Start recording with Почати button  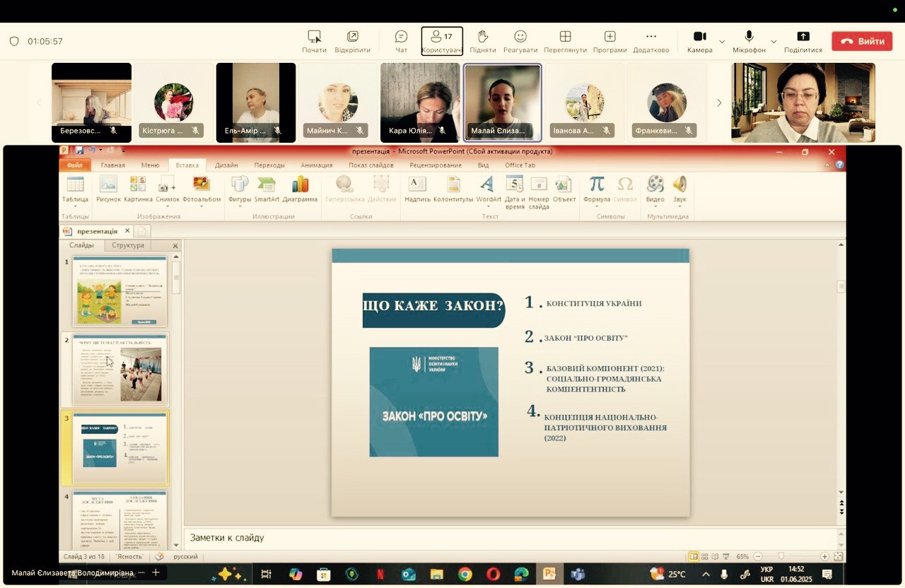coord(314,41)
